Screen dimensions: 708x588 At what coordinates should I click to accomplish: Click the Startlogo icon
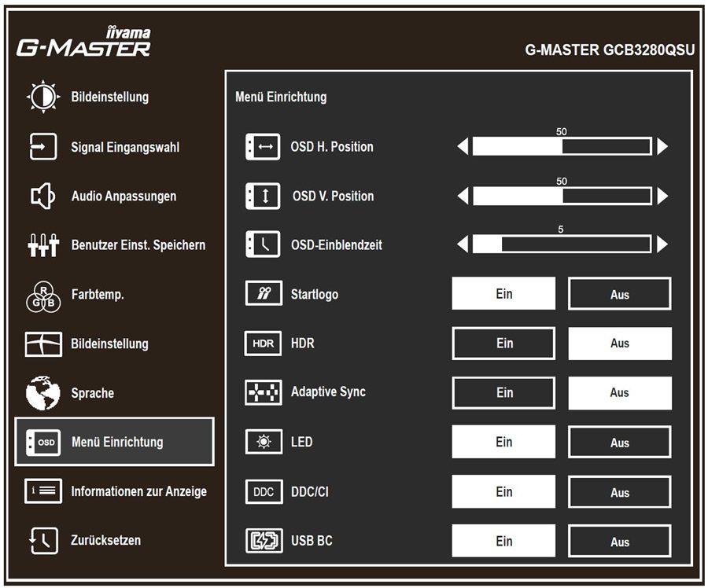[x=264, y=294]
